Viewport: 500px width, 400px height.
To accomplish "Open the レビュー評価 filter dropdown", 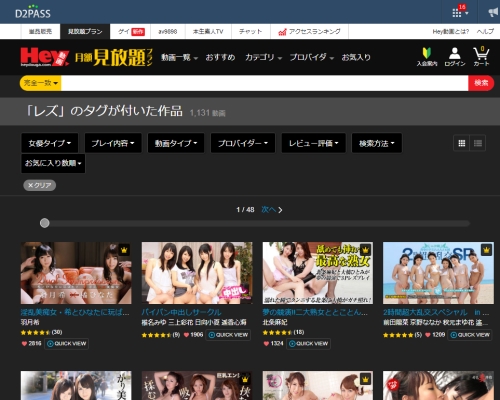I will point(313,143).
